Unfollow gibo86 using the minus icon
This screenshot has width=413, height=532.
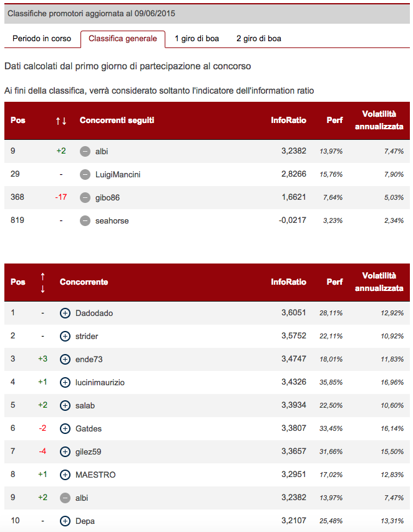pos(85,197)
